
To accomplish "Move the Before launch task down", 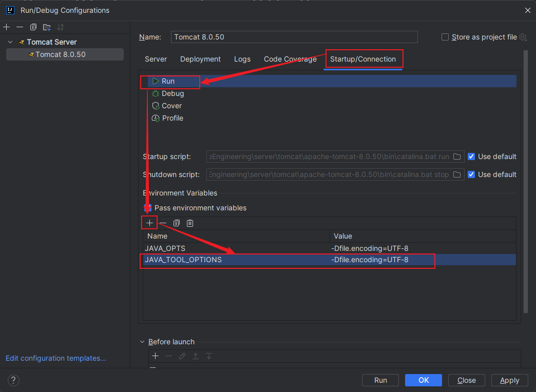I will pos(209,356).
